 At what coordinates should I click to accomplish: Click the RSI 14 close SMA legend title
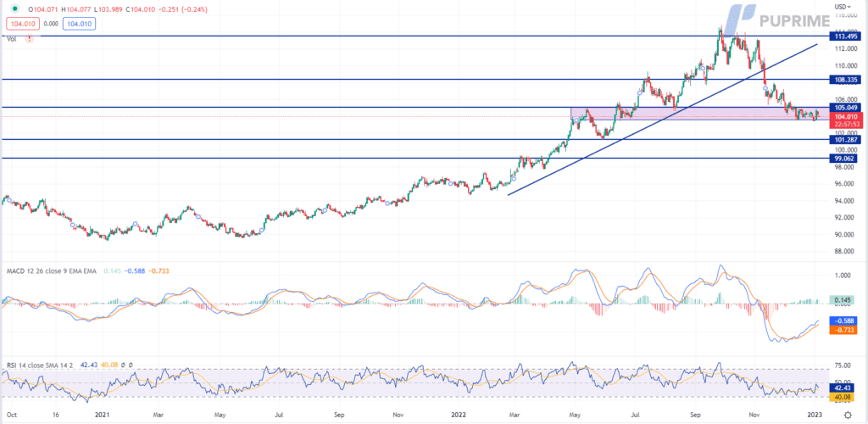point(41,365)
